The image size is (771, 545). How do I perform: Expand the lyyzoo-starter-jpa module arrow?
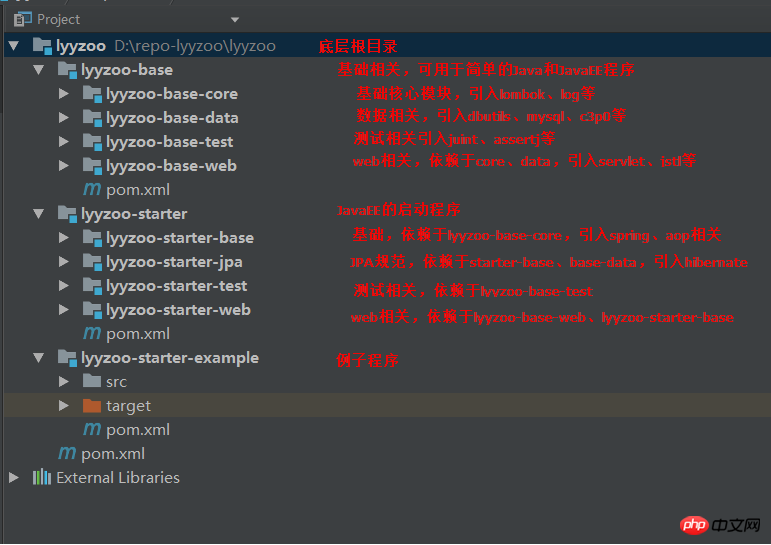pyautogui.click(x=64, y=262)
